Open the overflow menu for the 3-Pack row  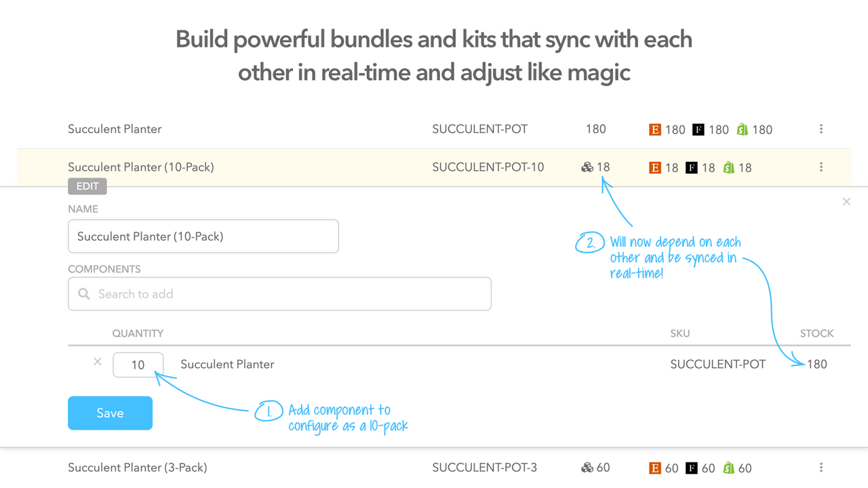coord(821,468)
